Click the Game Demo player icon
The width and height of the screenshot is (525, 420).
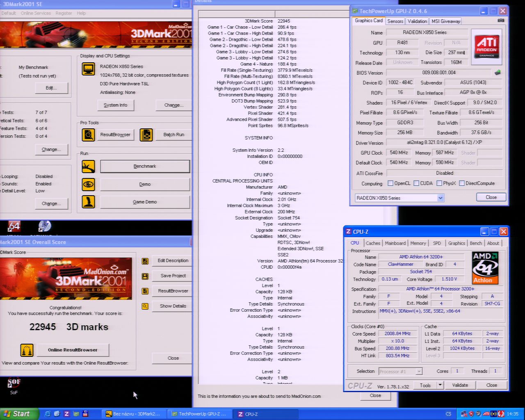click(x=88, y=201)
